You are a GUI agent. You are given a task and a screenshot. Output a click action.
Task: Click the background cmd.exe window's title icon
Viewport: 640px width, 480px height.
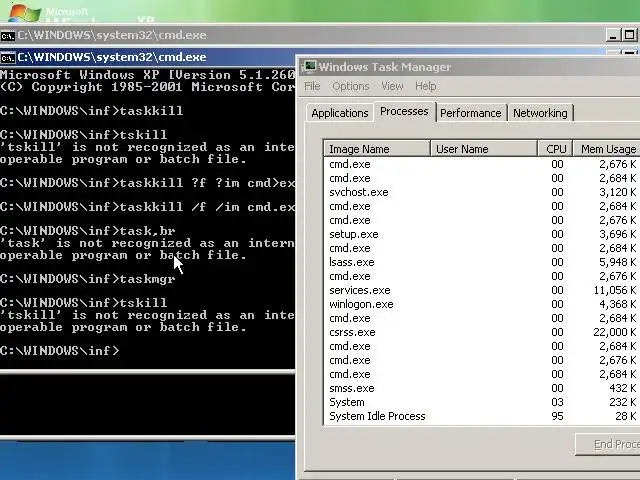pyautogui.click(x=7, y=36)
